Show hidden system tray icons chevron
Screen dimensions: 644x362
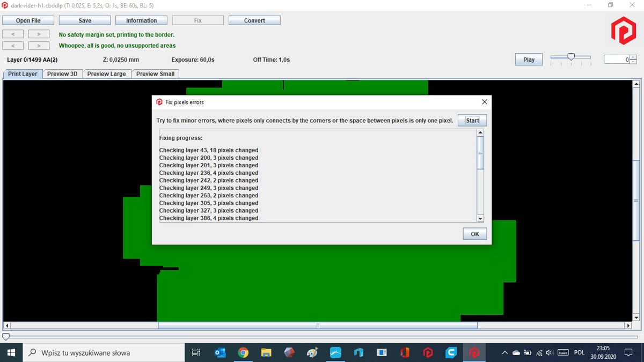pyautogui.click(x=504, y=352)
